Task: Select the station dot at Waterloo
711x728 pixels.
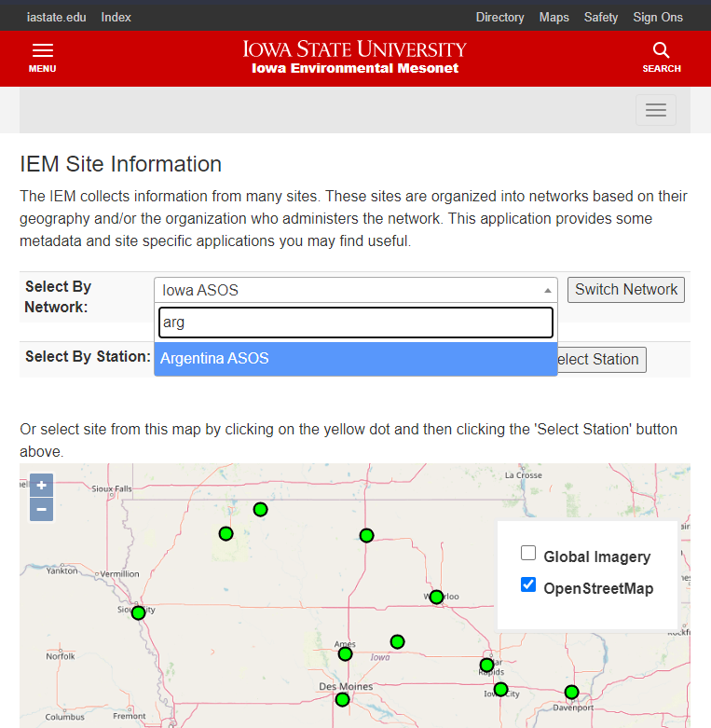Action: [x=436, y=598]
